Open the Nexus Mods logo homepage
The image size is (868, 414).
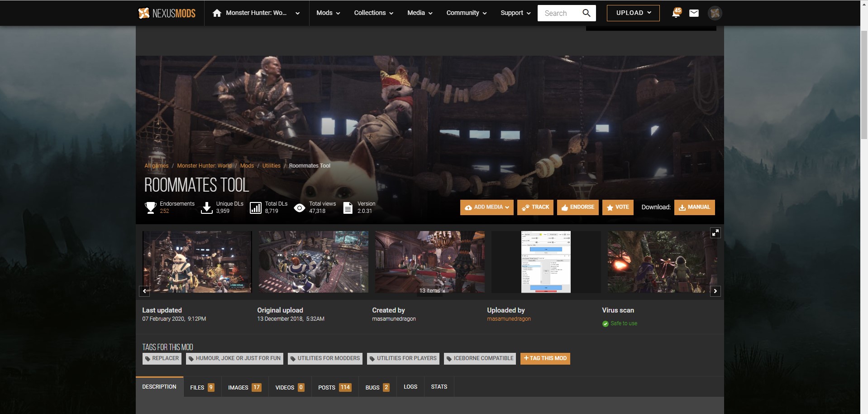[167, 13]
